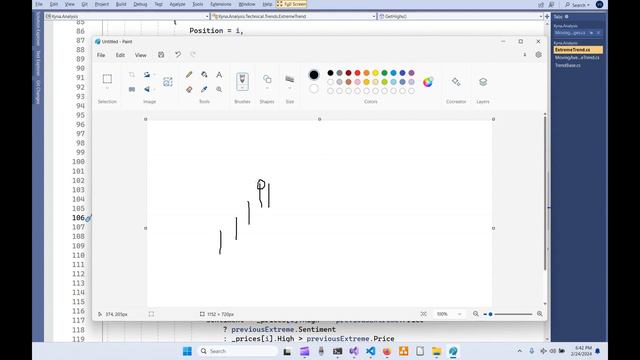Screen dimensions: 640x360
Task: Click the rectangular Selection tool
Action: coord(107,78)
